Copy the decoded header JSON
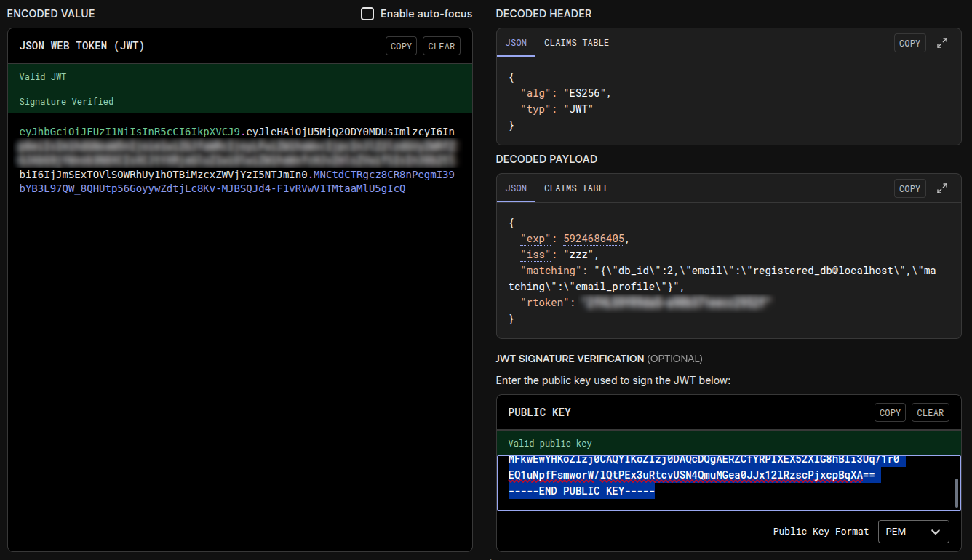This screenshot has width=972, height=560. (x=909, y=43)
